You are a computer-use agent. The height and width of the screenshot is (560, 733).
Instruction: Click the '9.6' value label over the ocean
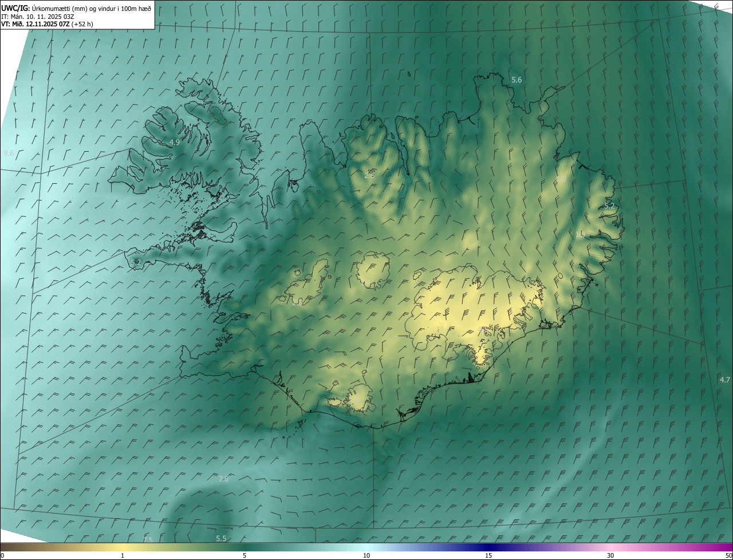(x=9, y=153)
